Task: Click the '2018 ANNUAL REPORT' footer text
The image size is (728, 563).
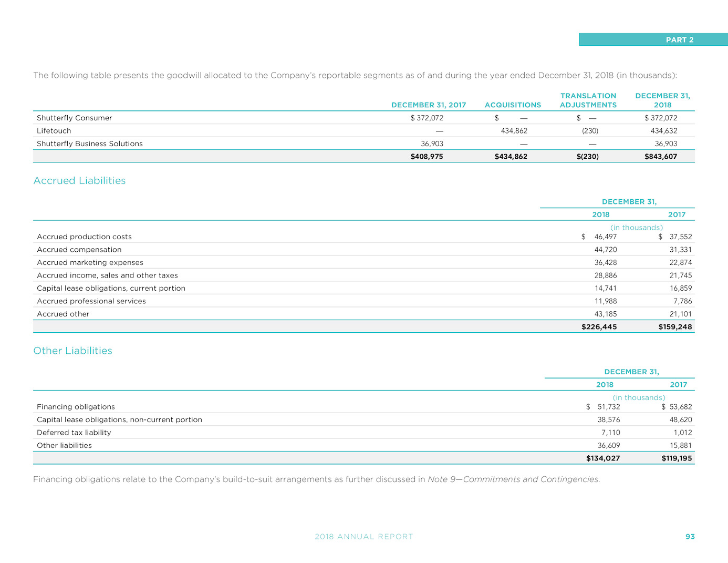Action: click(x=364, y=537)
